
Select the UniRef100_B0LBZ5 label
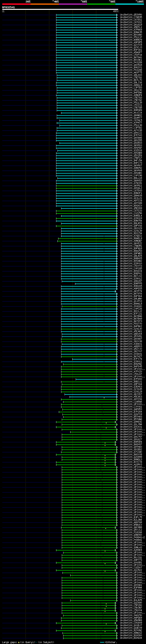131,600
